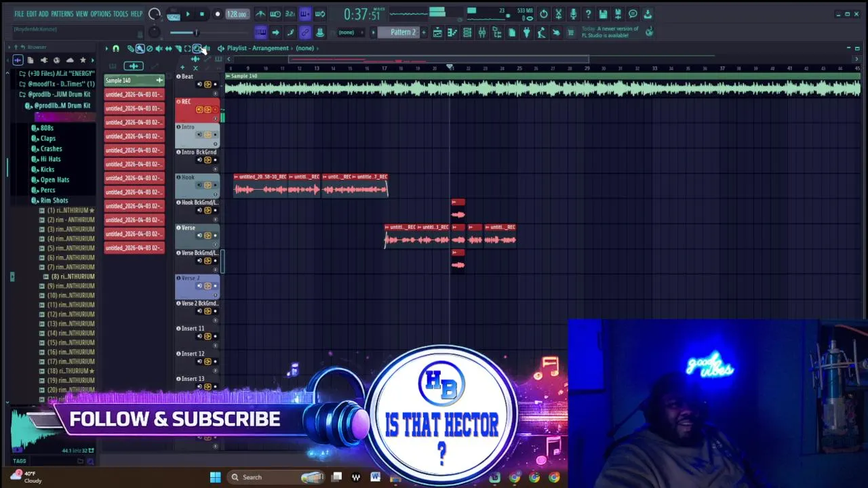
Task: Add a new pattern with the plus button
Action: click(424, 33)
